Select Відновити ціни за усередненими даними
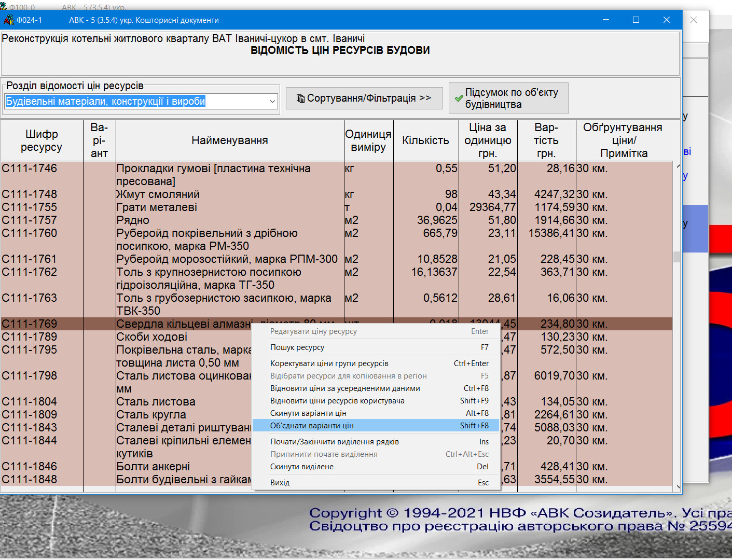The height and width of the screenshot is (560, 732). (x=376, y=388)
